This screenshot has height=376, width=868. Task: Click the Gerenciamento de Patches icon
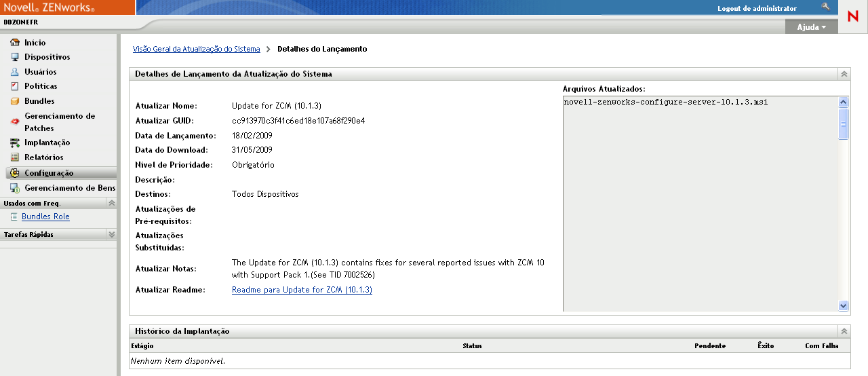coord(15,122)
